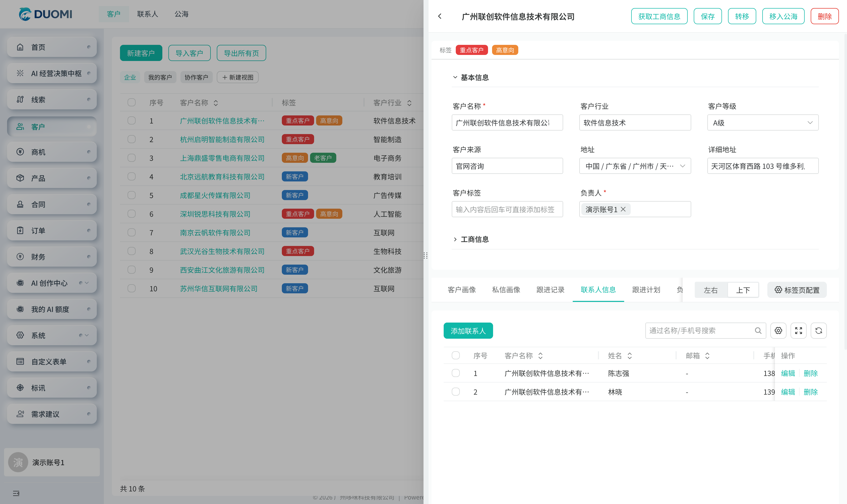Click the DUOMI logo
The width and height of the screenshot is (847, 504).
point(46,14)
